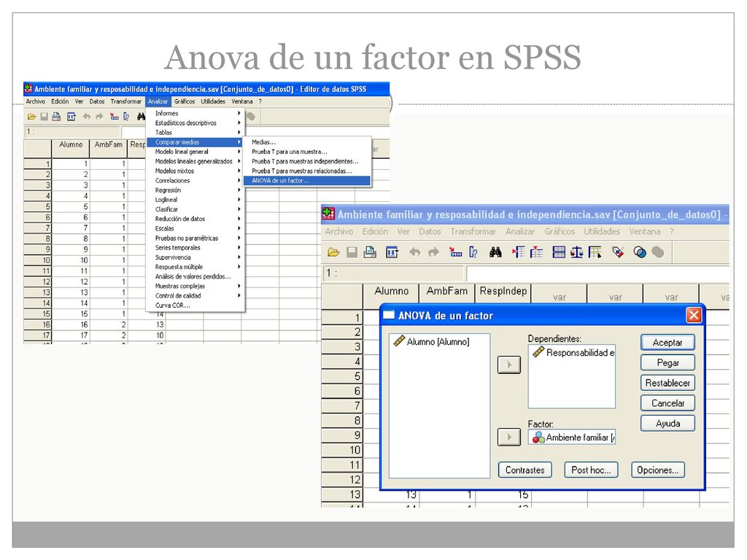The width and height of the screenshot is (747, 560).
Task: Click Variables icon in smaller SPSS window toolbar
Action: pyautogui.click(x=125, y=117)
